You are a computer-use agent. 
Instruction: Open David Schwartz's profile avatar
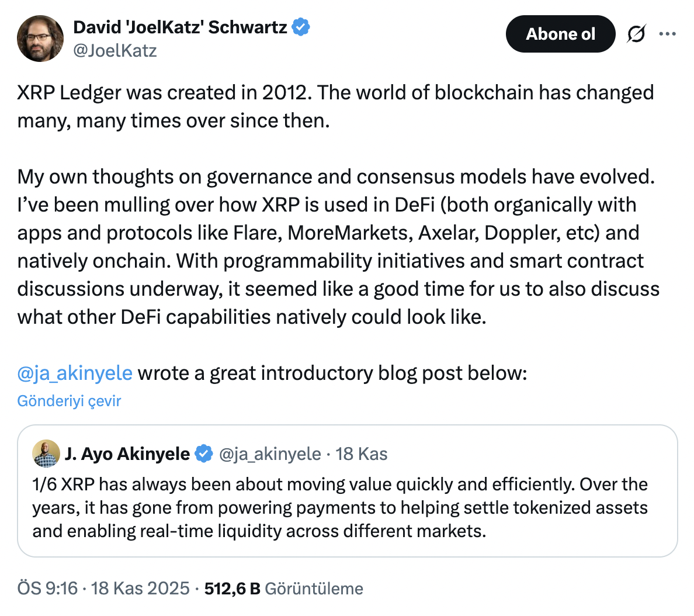point(40,39)
